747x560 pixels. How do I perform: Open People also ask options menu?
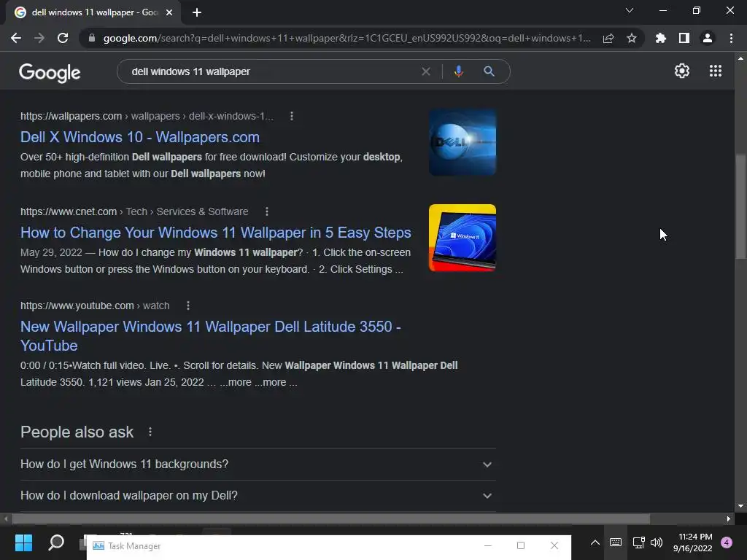(150, 432)
